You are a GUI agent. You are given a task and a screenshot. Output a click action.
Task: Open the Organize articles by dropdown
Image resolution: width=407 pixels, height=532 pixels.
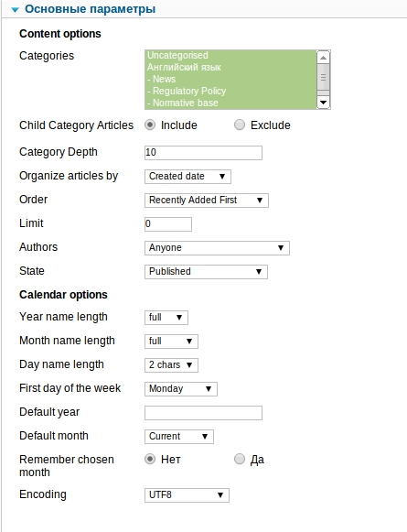(187, 177)
